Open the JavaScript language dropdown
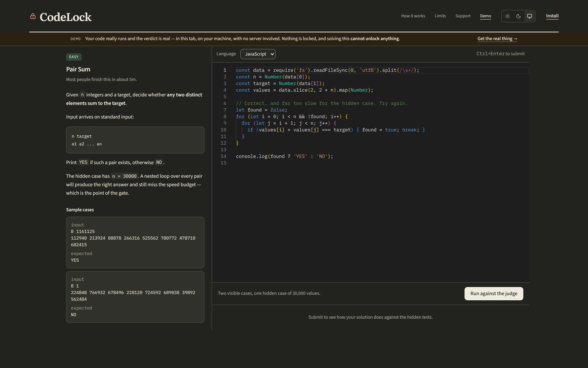 click(258, 54)
